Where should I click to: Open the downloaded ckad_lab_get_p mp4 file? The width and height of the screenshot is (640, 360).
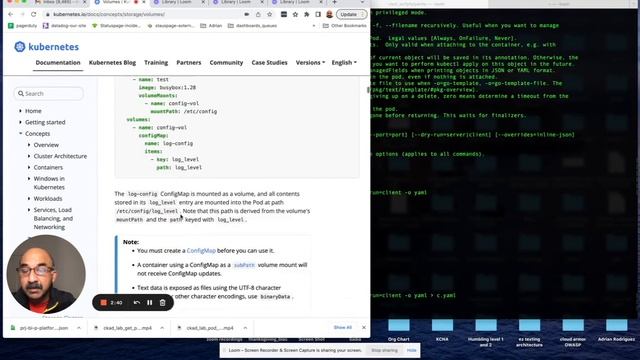123,328
